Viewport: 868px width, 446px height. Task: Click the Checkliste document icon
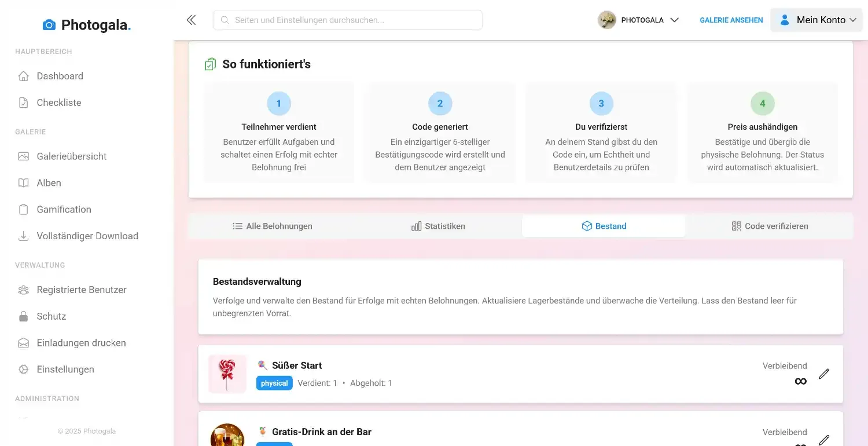24,103
